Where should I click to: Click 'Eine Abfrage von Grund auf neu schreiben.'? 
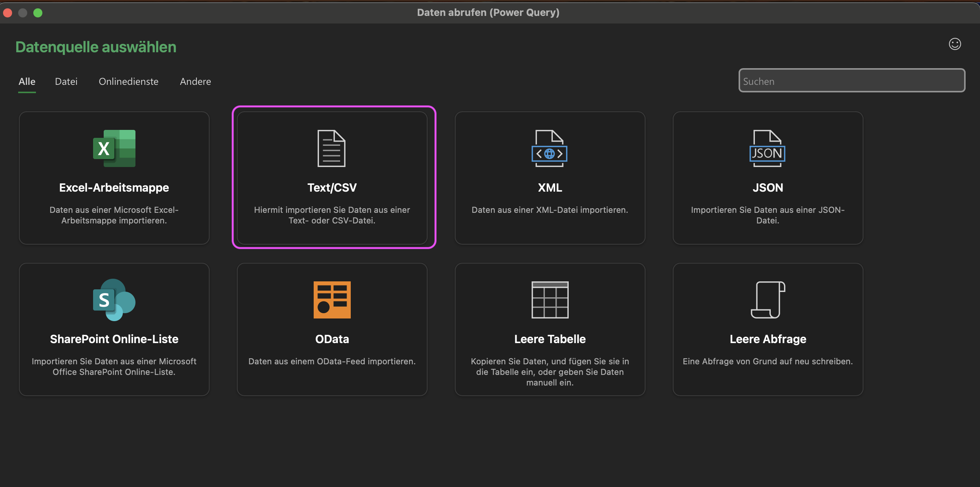pos(768,361)
